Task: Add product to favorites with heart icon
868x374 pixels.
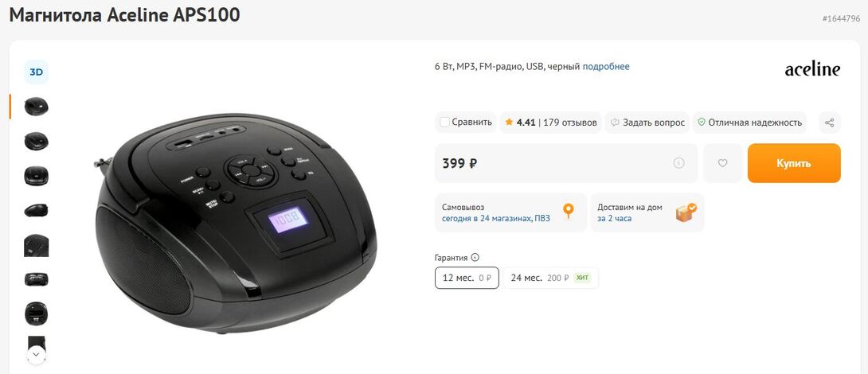Action: [x=722, y=163]
